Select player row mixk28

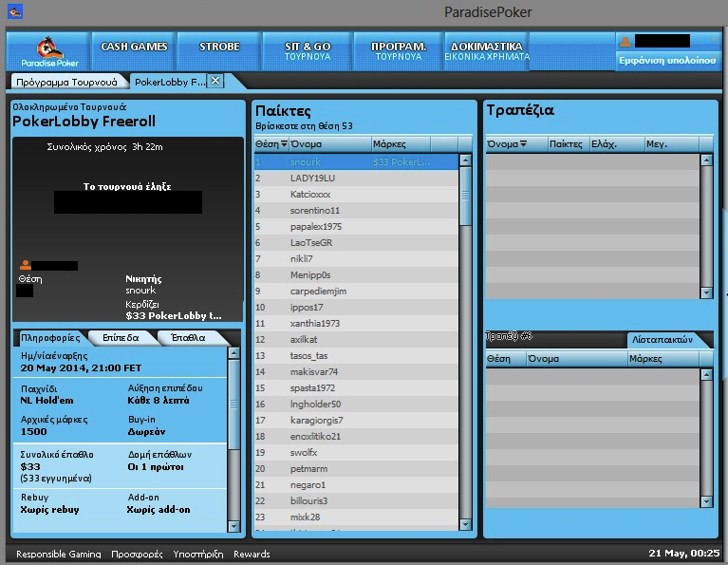pos(356,518)
